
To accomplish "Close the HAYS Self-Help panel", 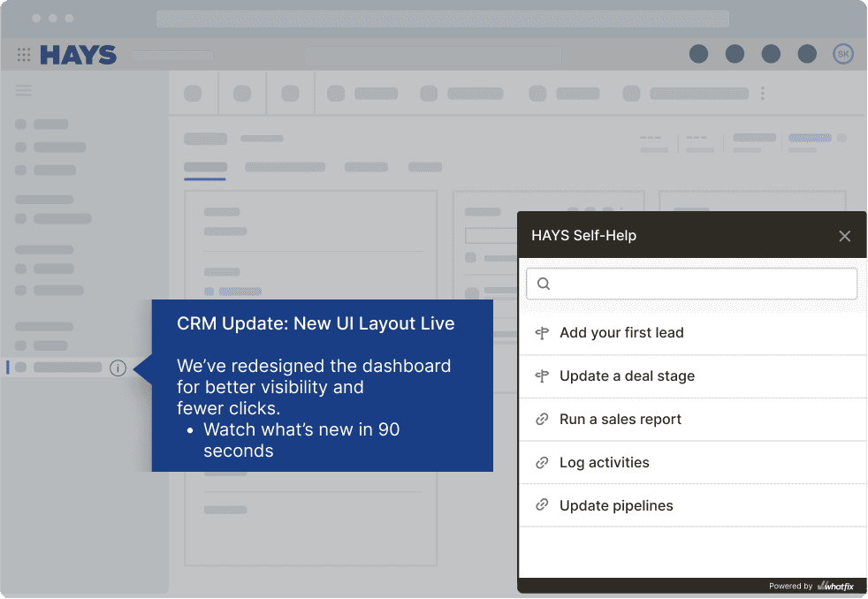I will 844,236.
